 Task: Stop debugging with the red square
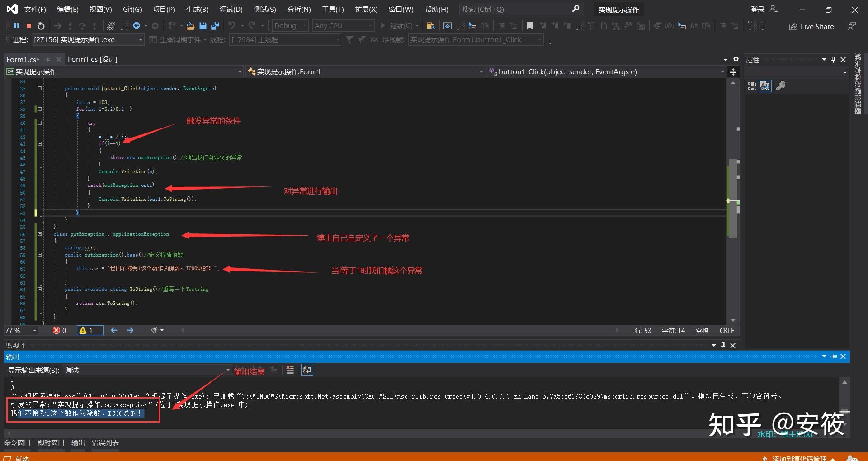(x=29, y=26)
